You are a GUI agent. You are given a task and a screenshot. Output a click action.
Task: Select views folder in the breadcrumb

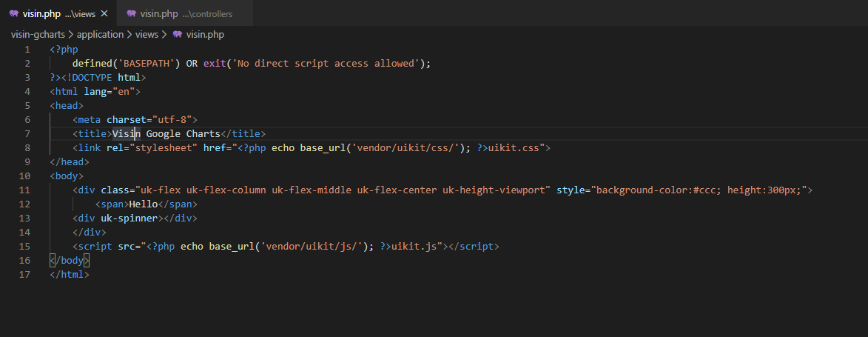point(147,34)
